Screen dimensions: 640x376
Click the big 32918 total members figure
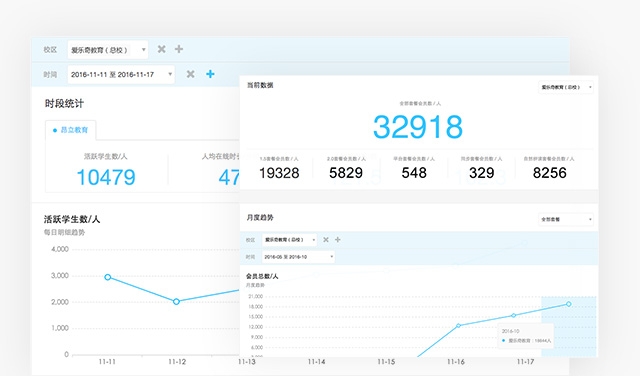coord(418,127)
